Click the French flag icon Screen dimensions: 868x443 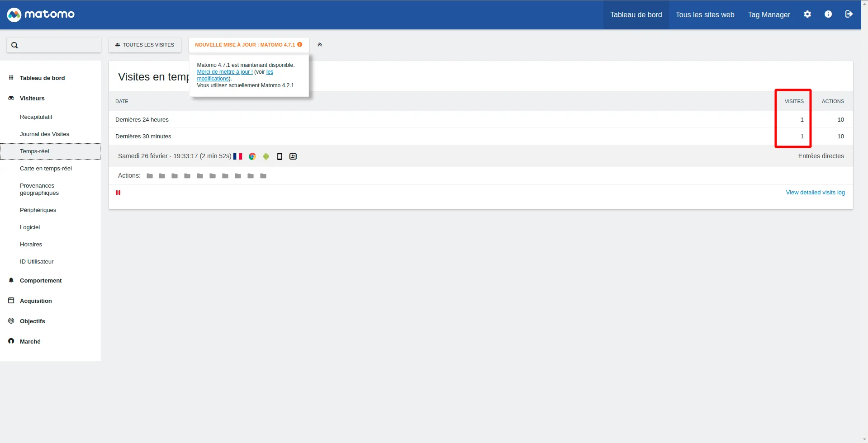click(x=238, y=156)
